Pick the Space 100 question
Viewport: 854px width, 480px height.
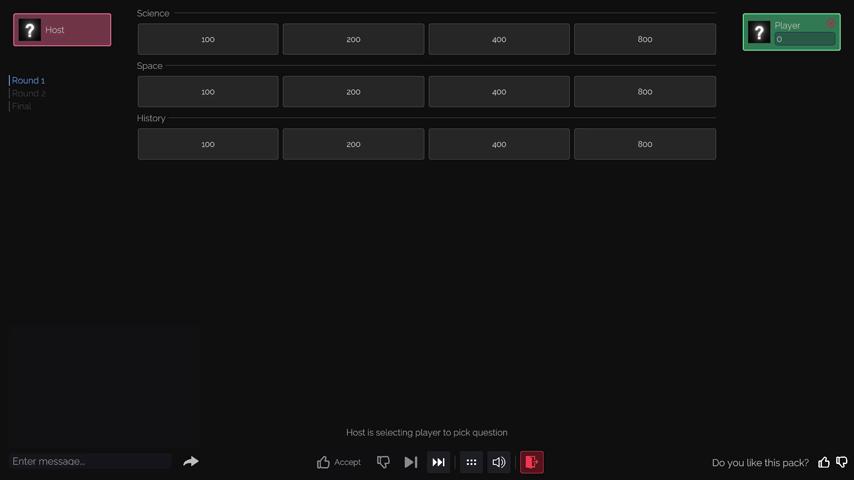pyautogui.click(x=208, y=92)
